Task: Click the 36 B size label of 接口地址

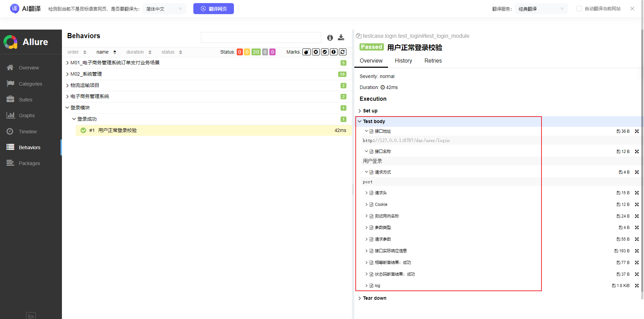Action: coord(623,131)
